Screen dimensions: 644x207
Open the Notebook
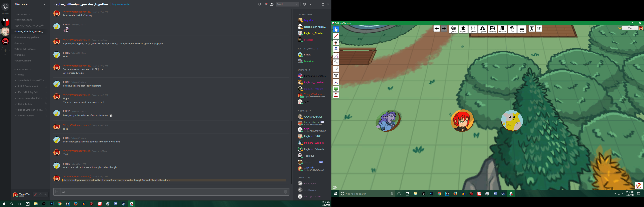coord(502,29)
